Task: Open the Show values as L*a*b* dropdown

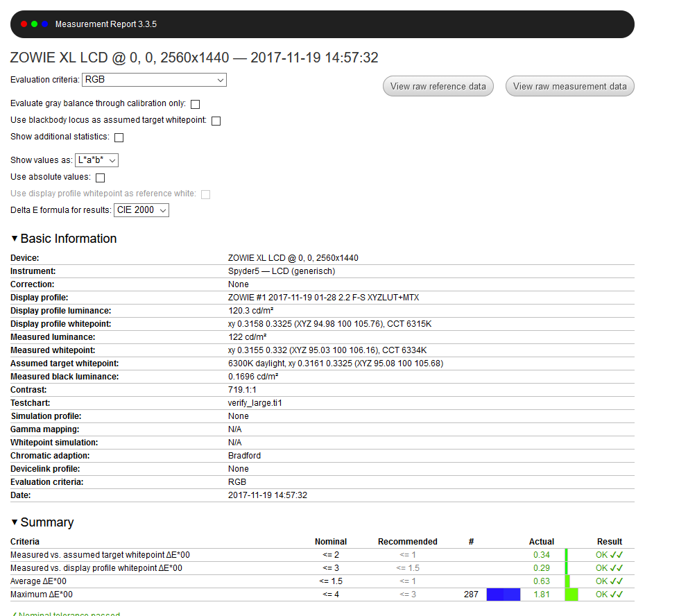Action: (96, 160)
